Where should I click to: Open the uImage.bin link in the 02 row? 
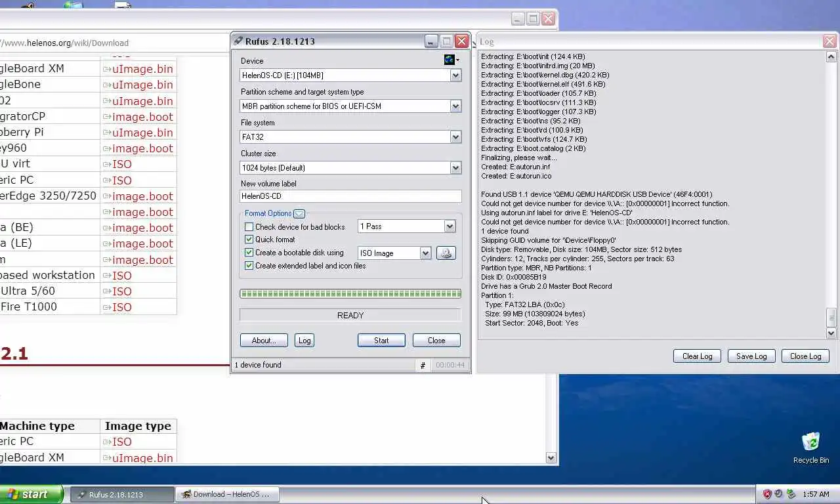(142, 101)
